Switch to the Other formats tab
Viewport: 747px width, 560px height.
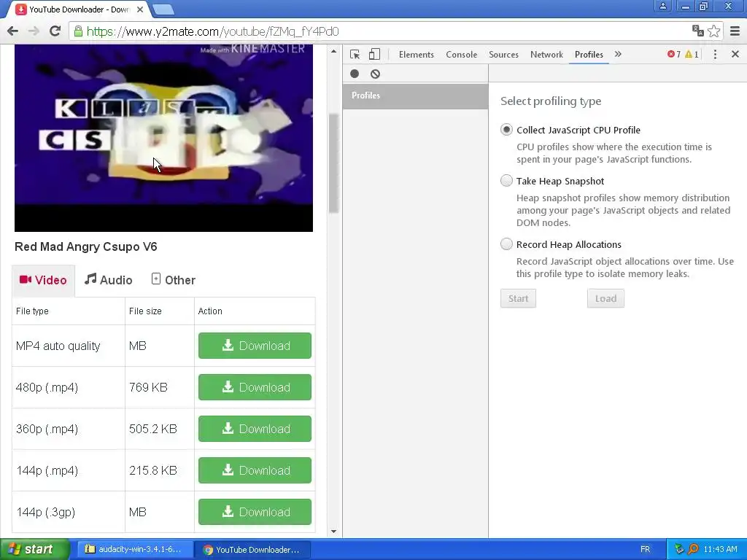[174, 280]
